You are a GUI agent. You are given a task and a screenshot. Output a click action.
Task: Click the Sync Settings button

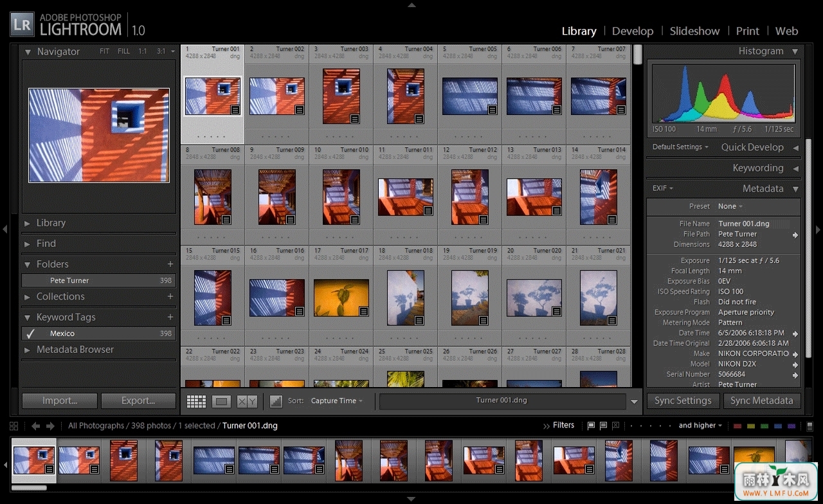683,401
